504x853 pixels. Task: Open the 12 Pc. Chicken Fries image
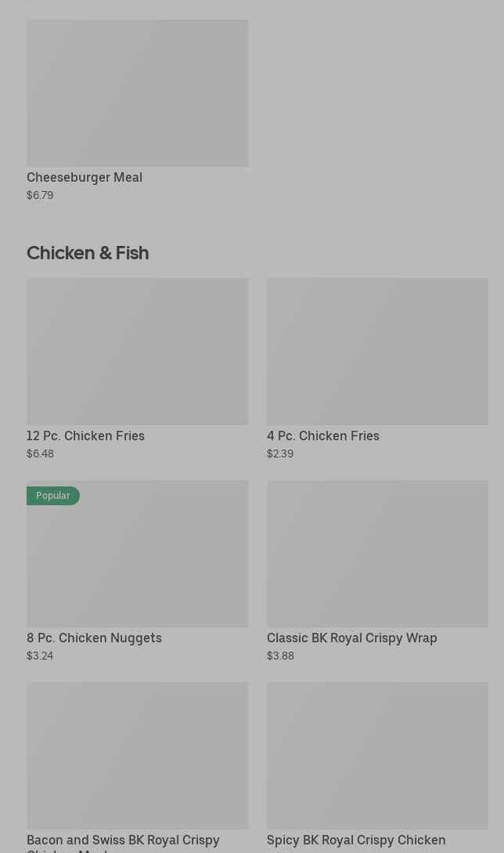coord(137,351)
